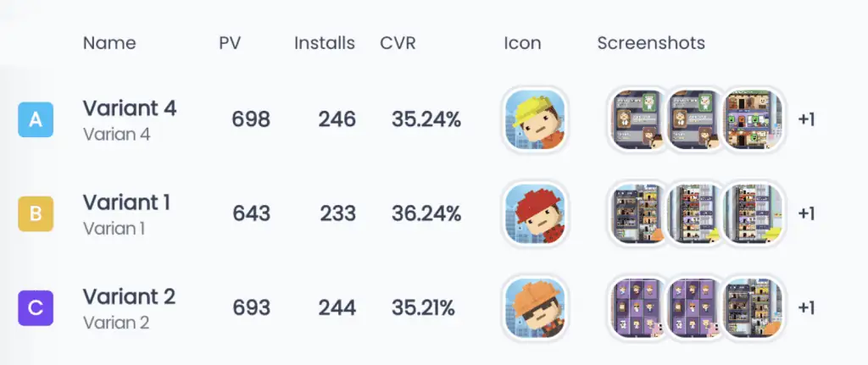This screenshot has width=868, height=365.
Task: Expand +1 more screenshots for Variant 4
Action: (806, 119)
